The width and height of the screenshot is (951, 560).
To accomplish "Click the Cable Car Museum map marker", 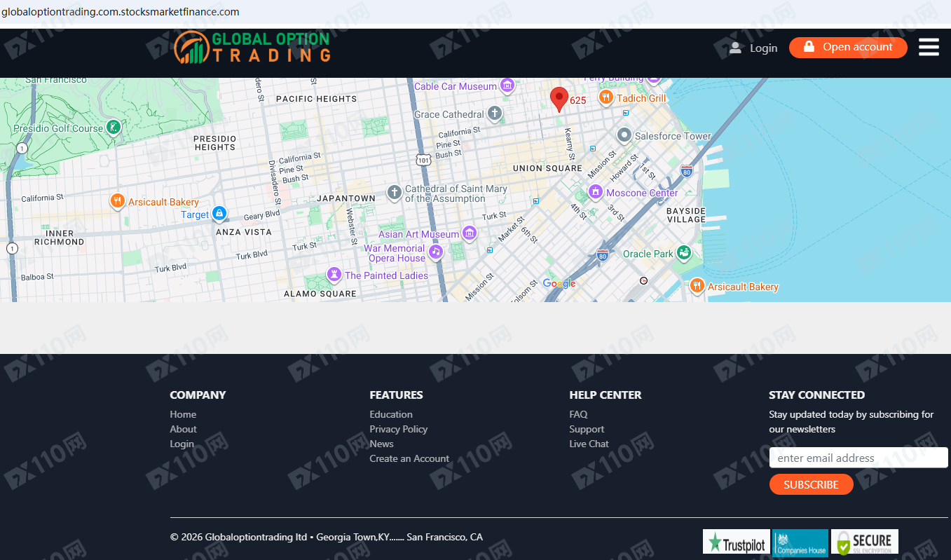I will coord(507,86).
